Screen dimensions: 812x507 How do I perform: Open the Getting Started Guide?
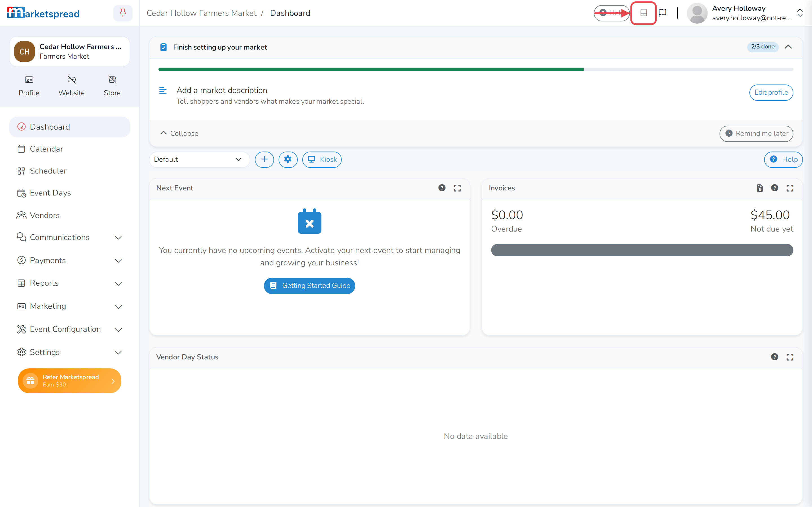click(x=309, y=286)
